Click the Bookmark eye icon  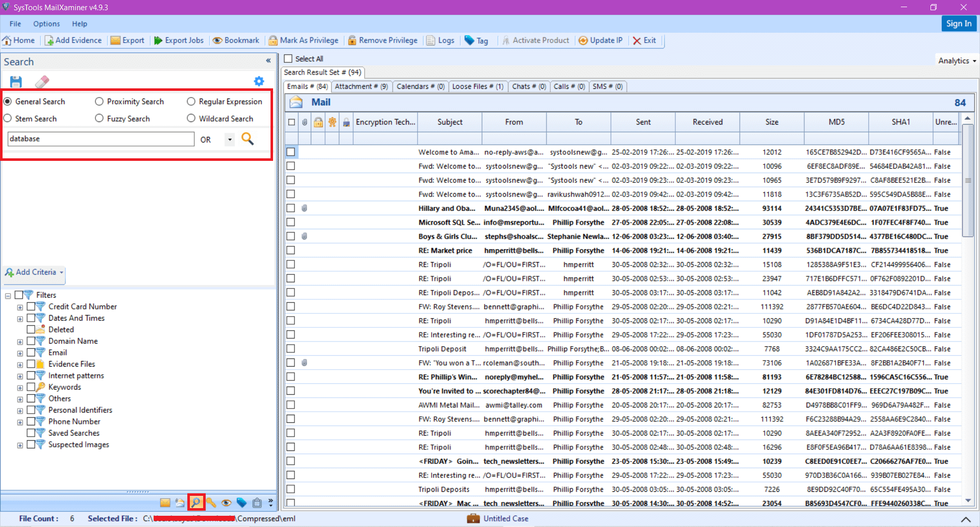click(x=217, y=40)
